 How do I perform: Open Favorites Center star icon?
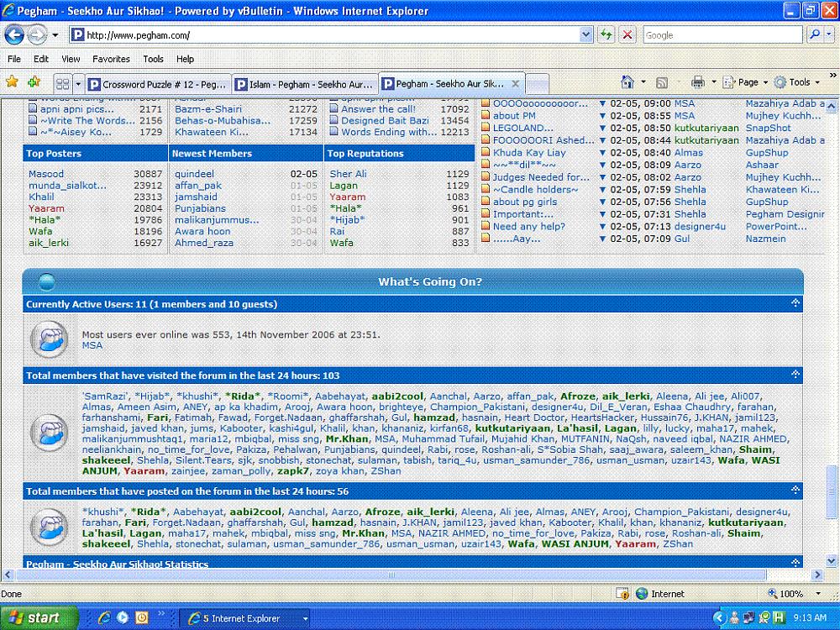click(12, 82)
